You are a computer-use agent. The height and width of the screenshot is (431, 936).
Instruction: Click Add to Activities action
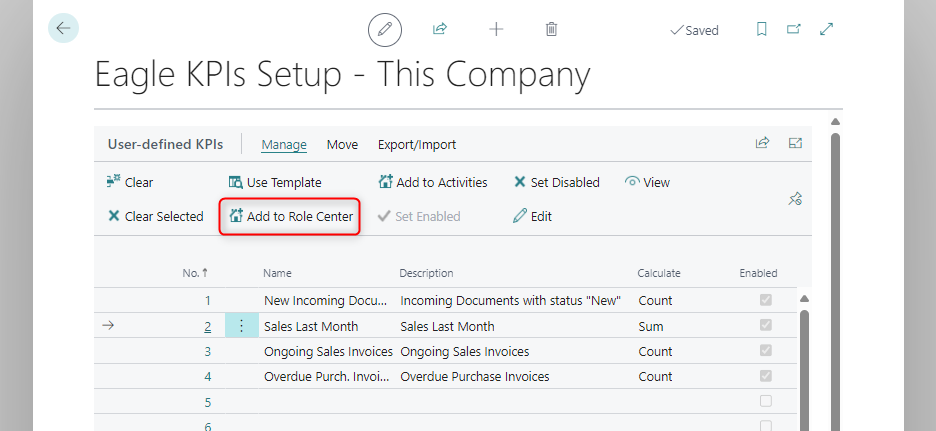433,183
